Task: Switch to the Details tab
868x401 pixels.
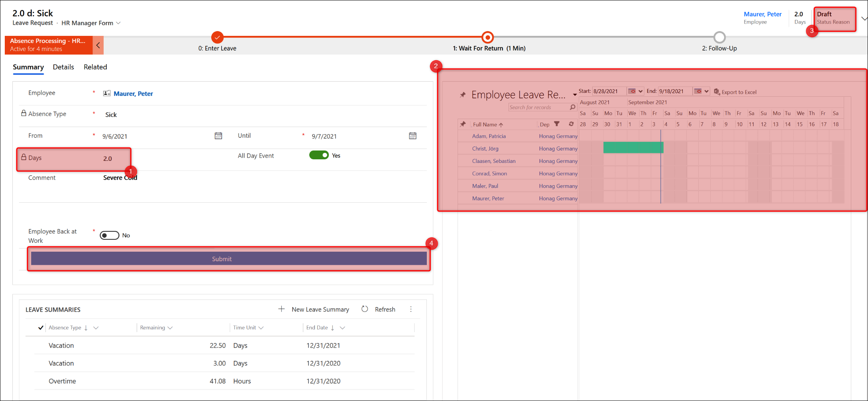Action: pos(63,67)
